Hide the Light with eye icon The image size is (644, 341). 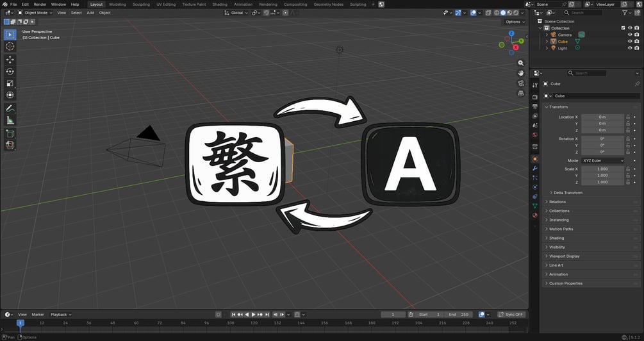[630, 48]
